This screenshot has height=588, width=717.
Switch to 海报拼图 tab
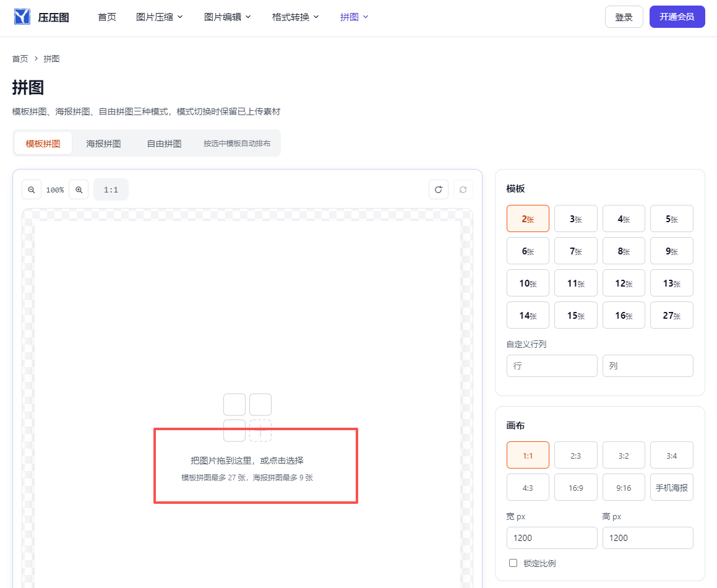(104, 143)
